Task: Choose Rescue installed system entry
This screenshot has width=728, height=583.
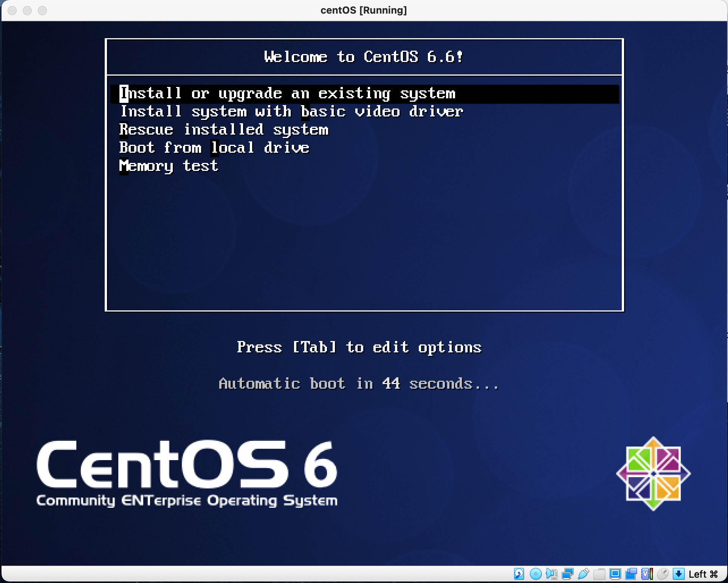Action: coord(224,130)
